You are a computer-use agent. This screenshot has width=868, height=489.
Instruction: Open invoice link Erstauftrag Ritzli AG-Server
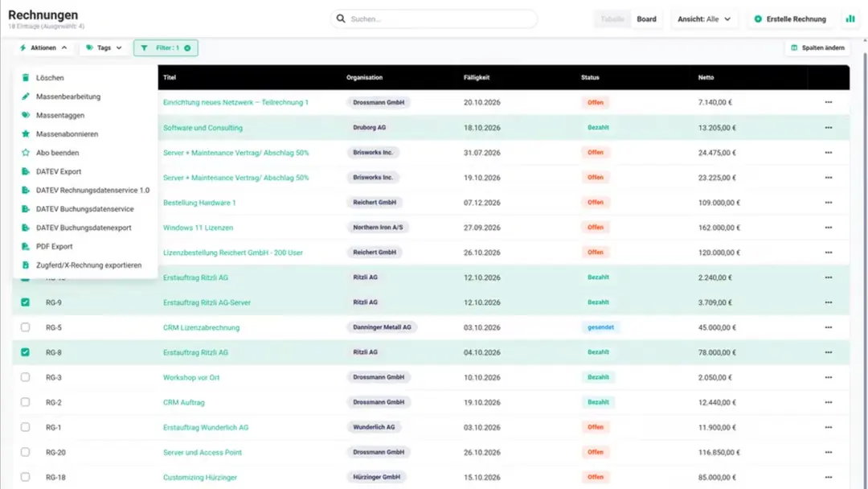pos(207,302)
